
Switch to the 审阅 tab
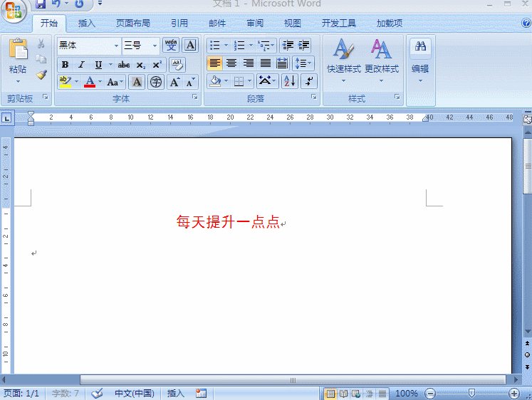255,23
